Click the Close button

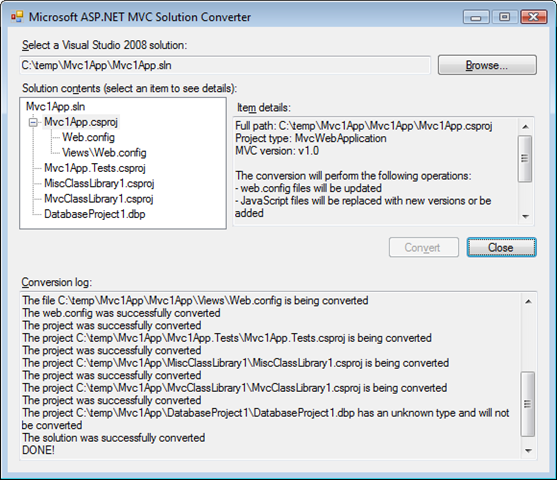(x=501, y=248)
